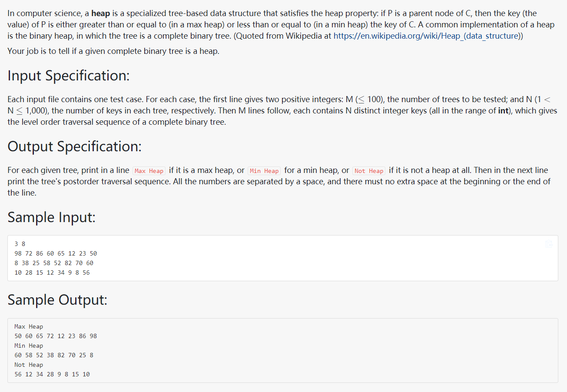Image resolution: width=567 pixels, height=392 pixels.
Task: Click the bold word 'int' in Input Specification
Action: 503,111
